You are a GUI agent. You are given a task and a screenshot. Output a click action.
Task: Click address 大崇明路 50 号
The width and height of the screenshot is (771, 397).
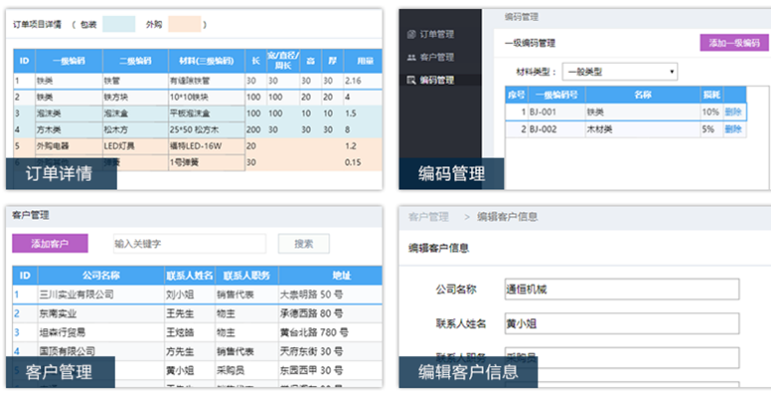[311, 295]
